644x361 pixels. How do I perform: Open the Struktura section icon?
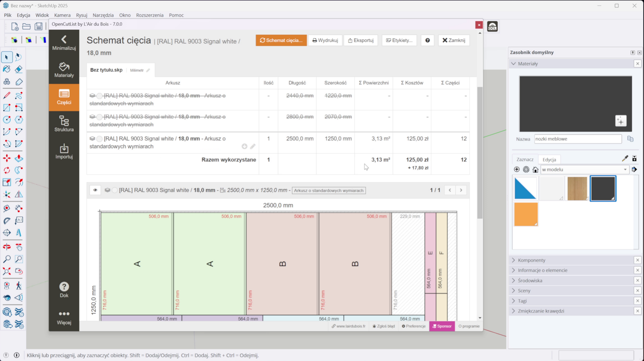tap(64, 124)
